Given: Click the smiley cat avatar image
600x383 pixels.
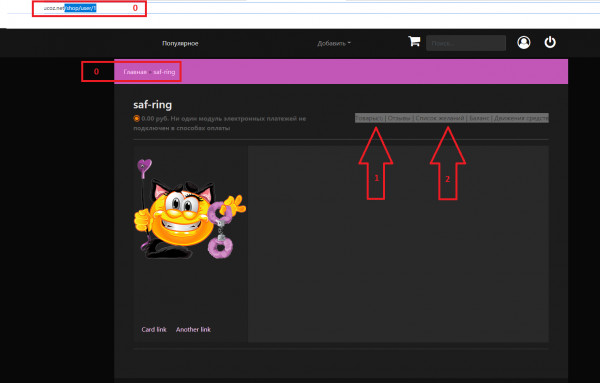Looking at the screenshot, I should [x=190, y=209].
